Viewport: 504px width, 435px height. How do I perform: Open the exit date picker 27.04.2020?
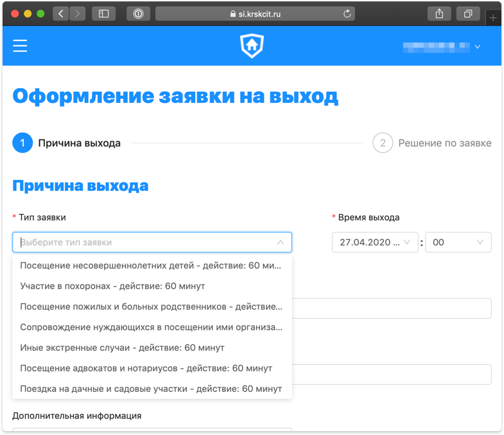tap(375, 242)
